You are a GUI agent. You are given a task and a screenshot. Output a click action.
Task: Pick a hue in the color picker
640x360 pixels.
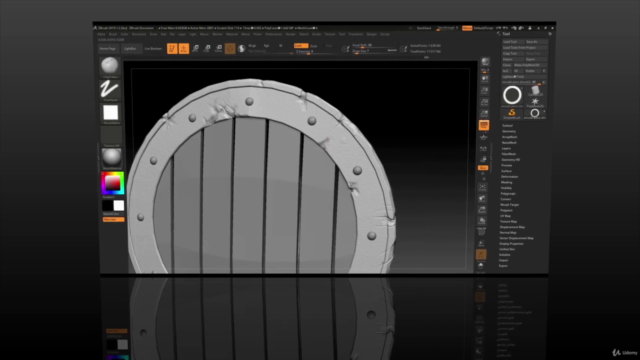tap(113, 183)
